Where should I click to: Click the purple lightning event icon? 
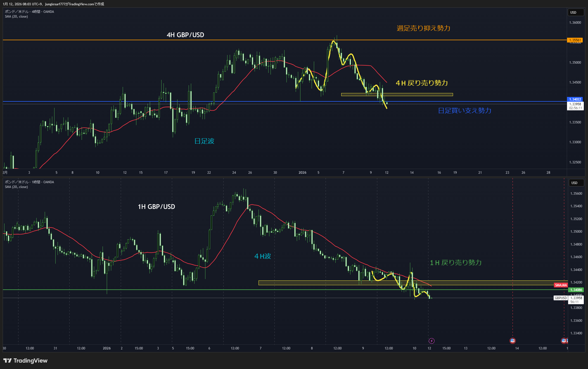point(431,341)
